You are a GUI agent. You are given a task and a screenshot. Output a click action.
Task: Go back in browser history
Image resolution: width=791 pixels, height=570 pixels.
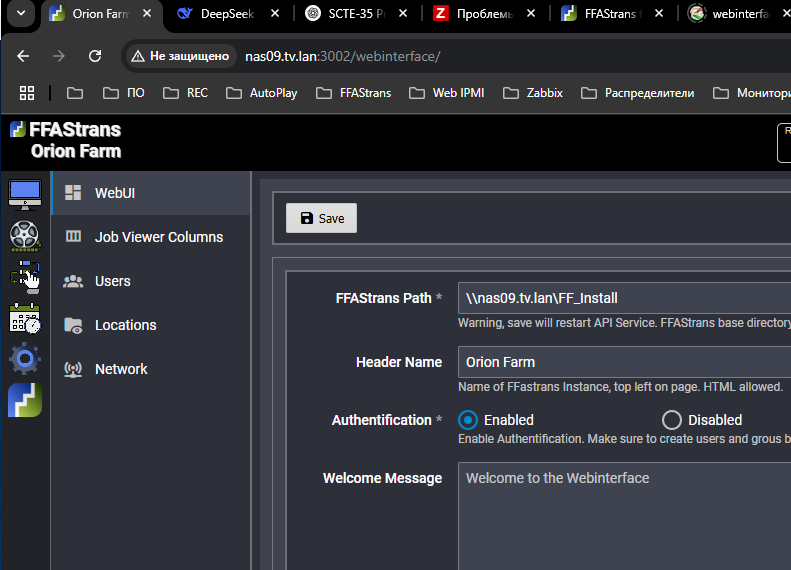pyautogui.click(x=23, y=56)
